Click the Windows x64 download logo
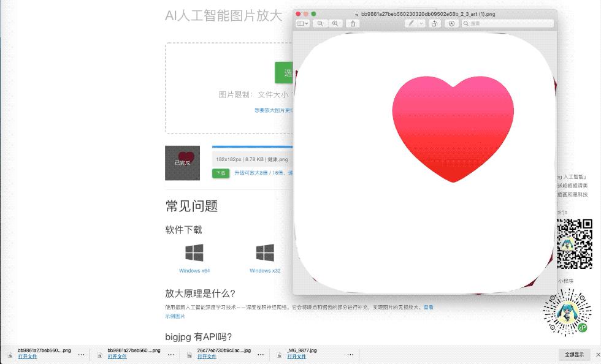 point(194,252)
